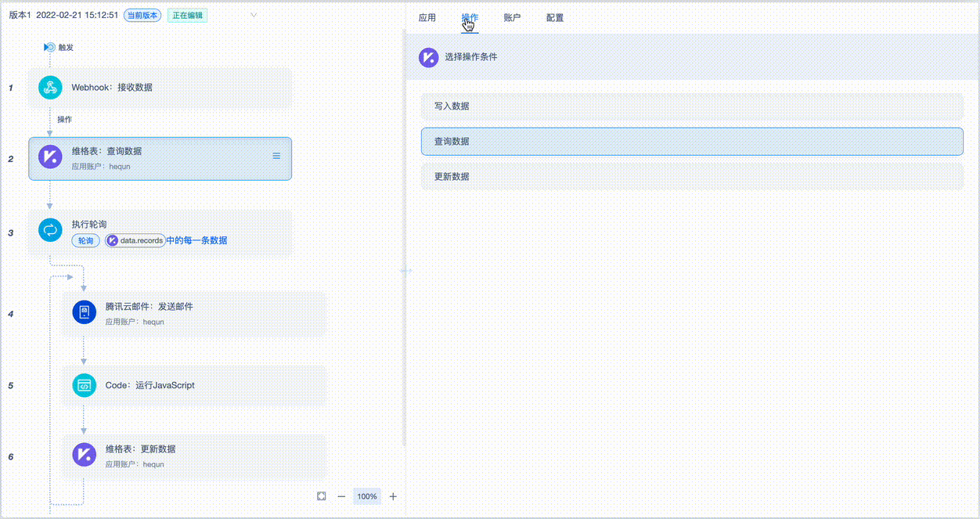Image resolution: width=980 pixels, height=519 pixels.
Task: Choose the 更新数据 operation
Action: (x=692, y=177)
